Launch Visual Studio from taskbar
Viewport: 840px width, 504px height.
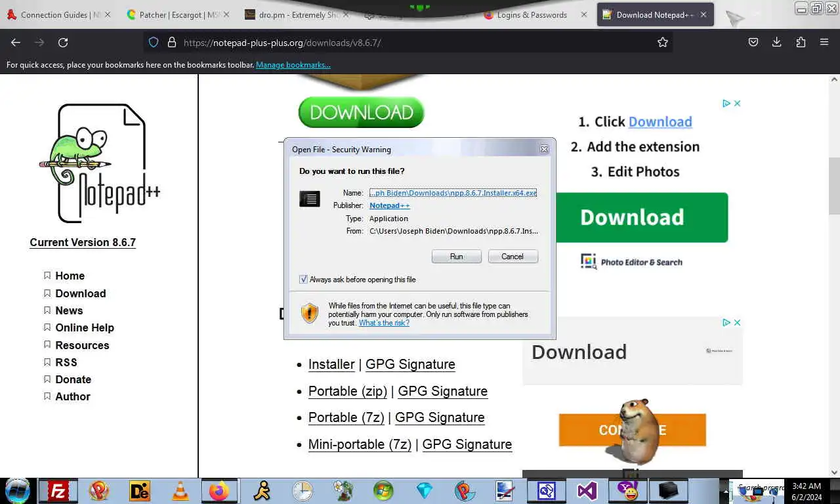tap(587, 490)
